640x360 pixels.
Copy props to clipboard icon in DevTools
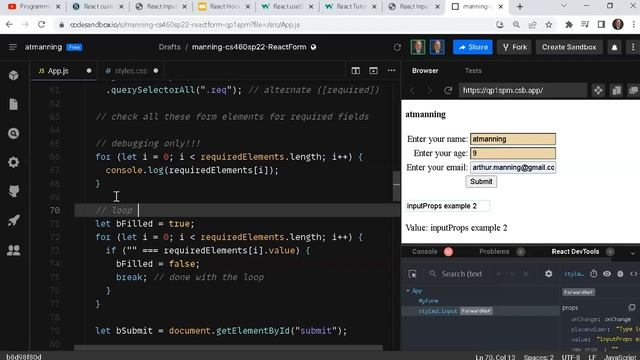(x=632, y=307)
